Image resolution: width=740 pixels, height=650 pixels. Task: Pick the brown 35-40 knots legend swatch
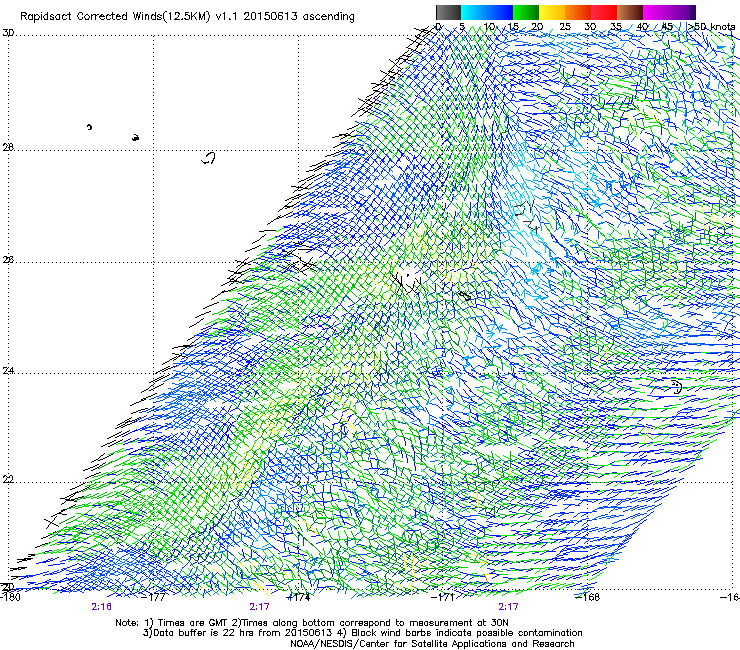tap(630, 13)
